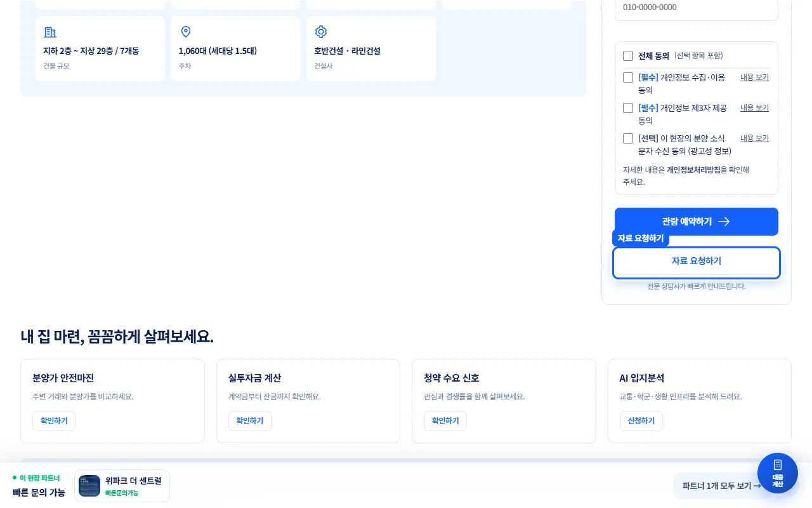Click the 빠른 문의 가능 label

pos(39,492)
